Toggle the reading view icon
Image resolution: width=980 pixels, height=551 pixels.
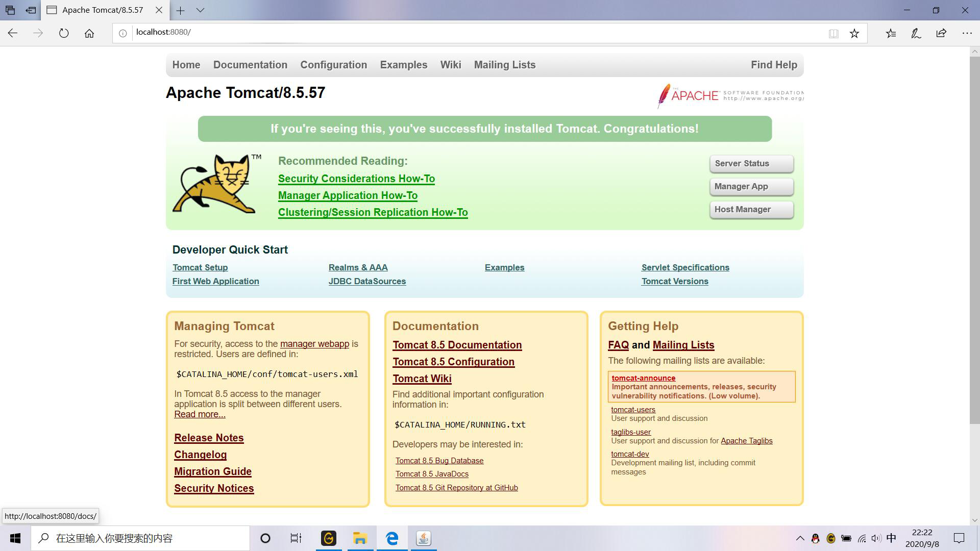(x=834, y=33)
